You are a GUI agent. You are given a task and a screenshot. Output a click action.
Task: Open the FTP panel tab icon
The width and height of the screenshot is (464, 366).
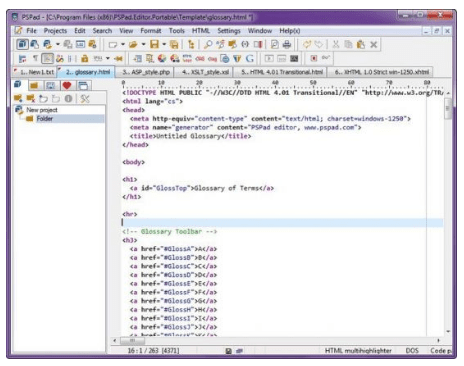coord(50,86)
